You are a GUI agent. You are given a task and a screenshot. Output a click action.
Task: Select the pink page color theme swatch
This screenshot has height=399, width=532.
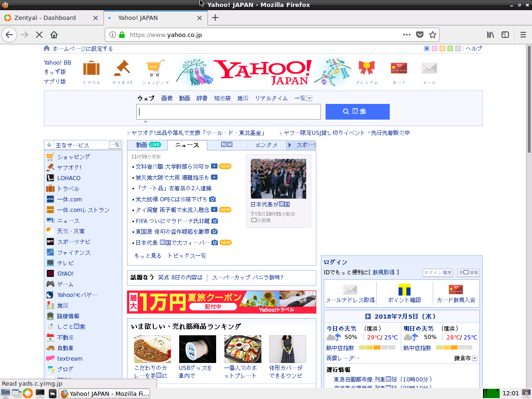tap(434, 48)
